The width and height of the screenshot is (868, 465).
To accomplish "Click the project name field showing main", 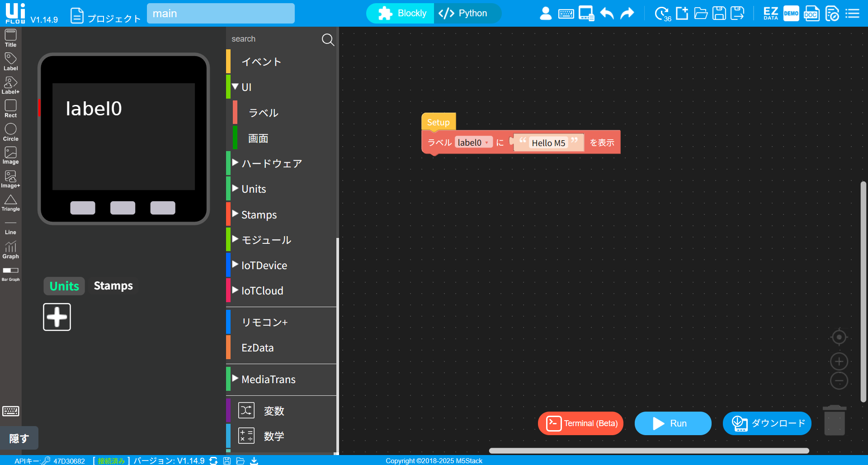I will 221,14.
